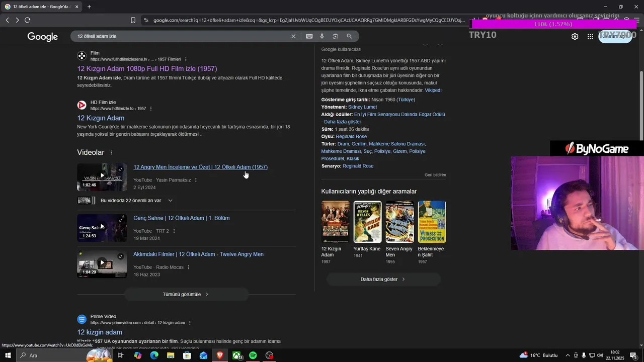Click 'Geri bildirim' in knowledge panel

pyautogui.click(x=435, y=175)
